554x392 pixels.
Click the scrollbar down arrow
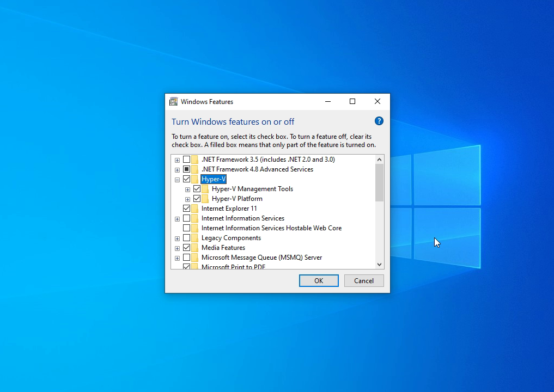point(380,264)
